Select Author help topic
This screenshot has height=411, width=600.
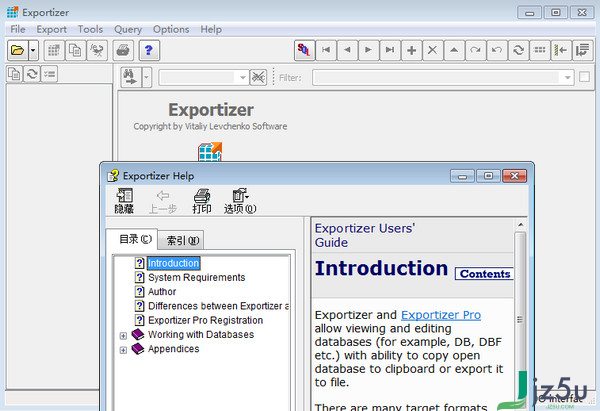(x=162, y=292)
